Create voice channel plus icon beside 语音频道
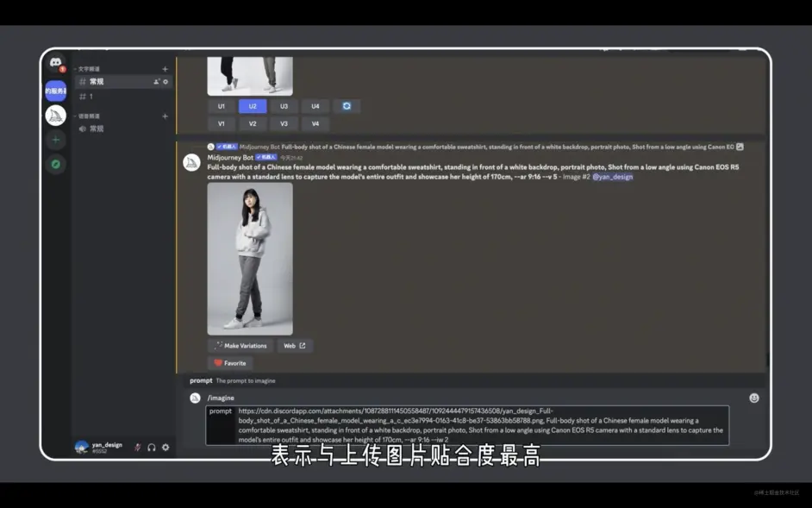812x508 pixels. point(165,116)
